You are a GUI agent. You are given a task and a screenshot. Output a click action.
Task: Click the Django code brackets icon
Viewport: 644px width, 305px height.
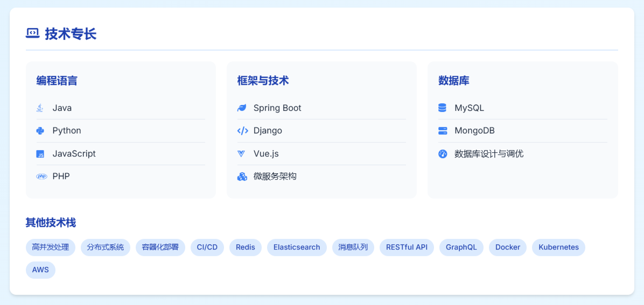pyautogui.click(x=242, y=131)
